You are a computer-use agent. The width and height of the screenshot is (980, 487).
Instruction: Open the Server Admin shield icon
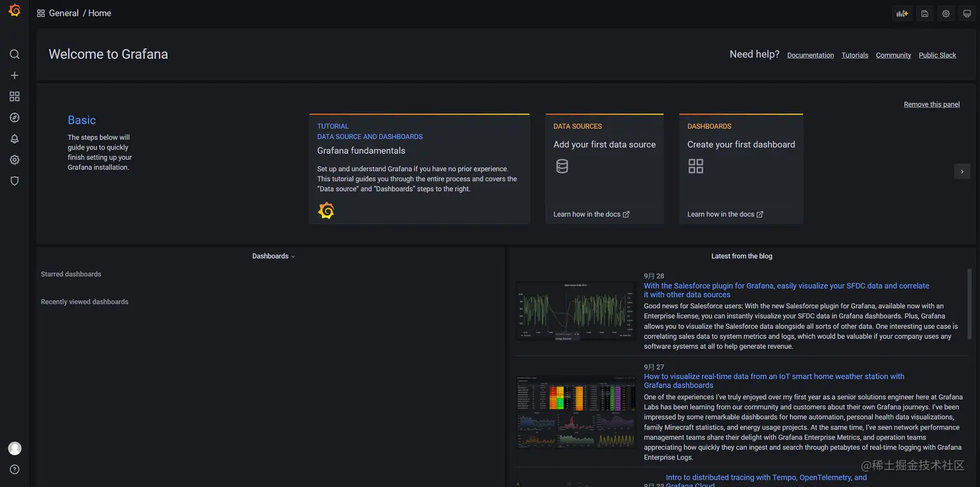click(14, 181)
